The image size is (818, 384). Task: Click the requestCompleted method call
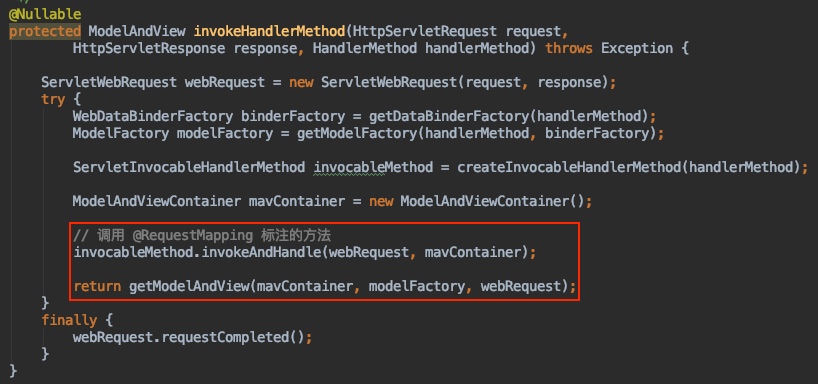[x=225, y=337]
